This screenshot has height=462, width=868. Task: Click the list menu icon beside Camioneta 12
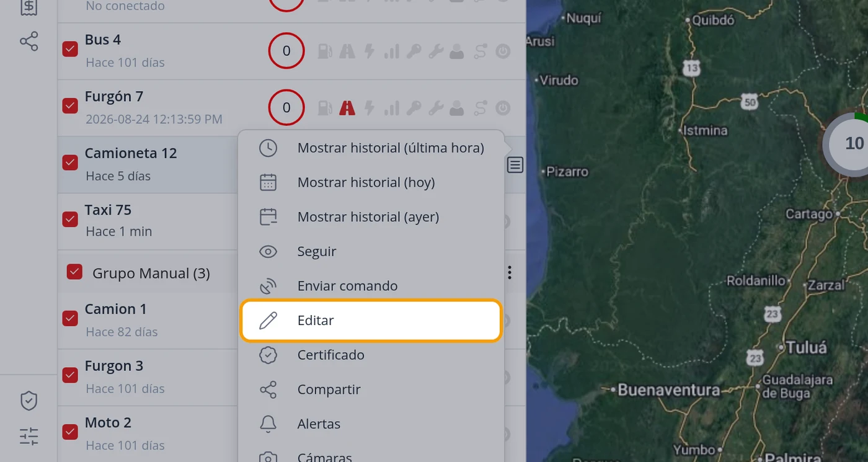click(x=515, y=165)
